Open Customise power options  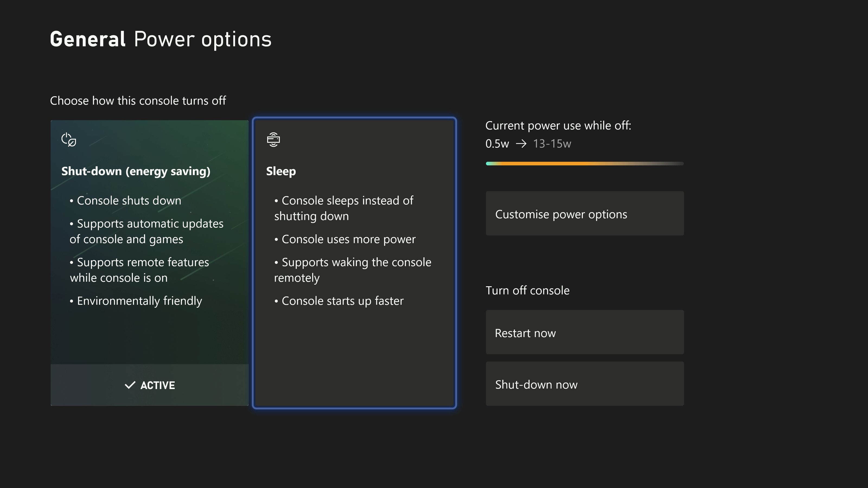click(585, 214)
